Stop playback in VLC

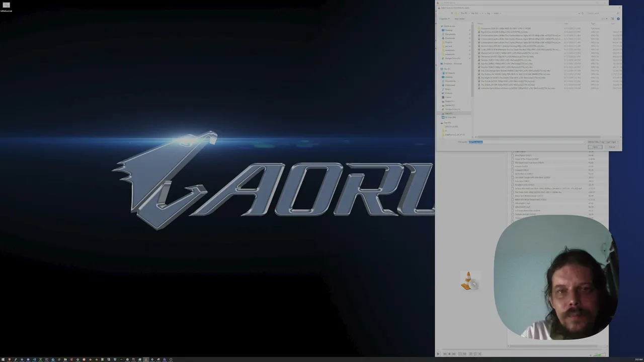(x=449, y=354)
